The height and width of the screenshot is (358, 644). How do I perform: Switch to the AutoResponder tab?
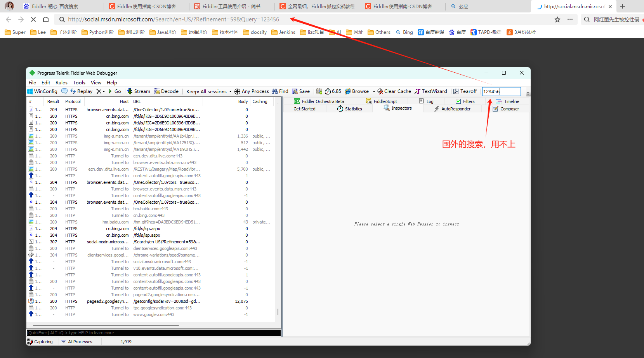click(x=452, y=109)
